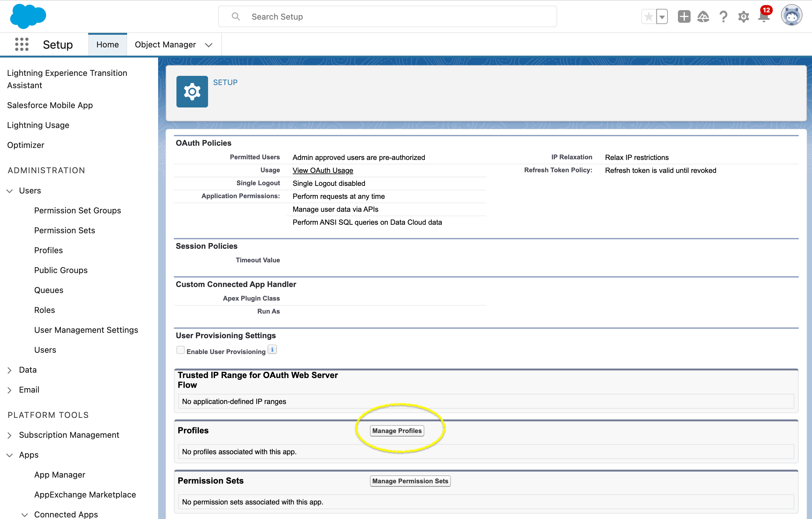This screenshot has height=519, width=812.
Task: Click 'Refresh token is valid until revoked'
Action: click(660, 171)
